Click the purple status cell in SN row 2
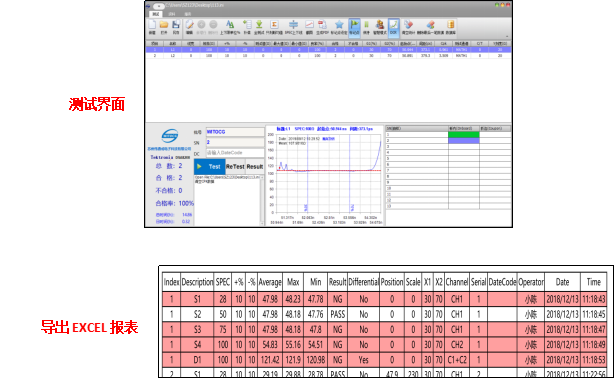Viewport: 615px width, 379px height. pos(464,140)
